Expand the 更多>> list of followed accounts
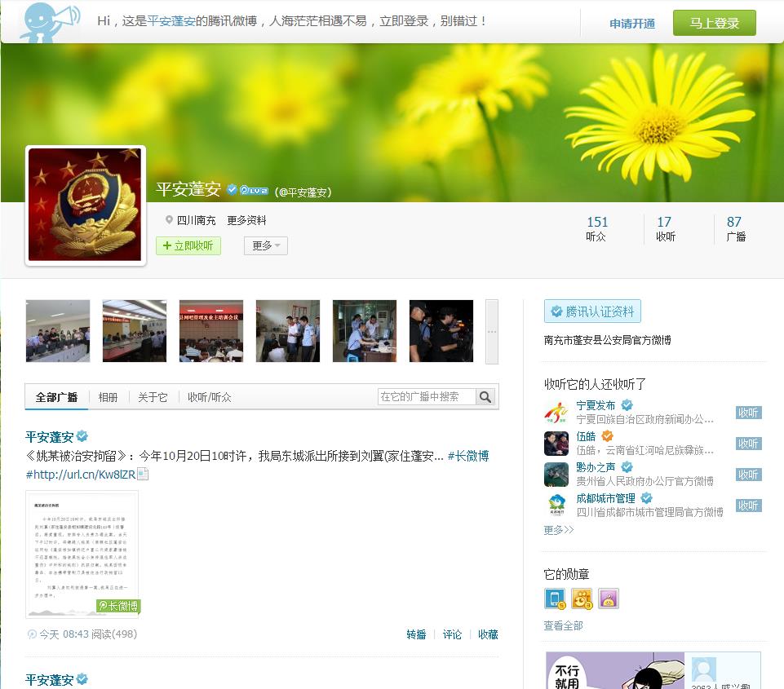The width and height of the screenshot is (784, 689). pyautogui.click(x=559, y=530)
